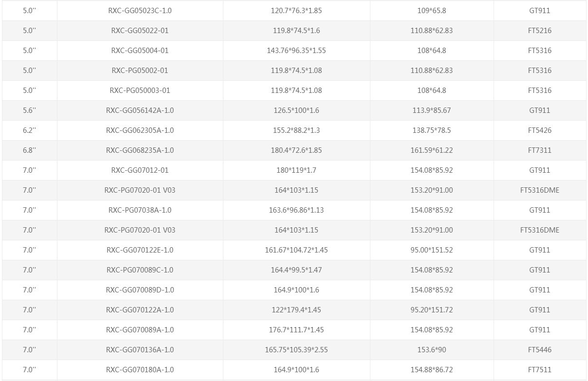Click model number RXC-GG05023C-1.0
588x381 pixels.
[x=140, y=11]
